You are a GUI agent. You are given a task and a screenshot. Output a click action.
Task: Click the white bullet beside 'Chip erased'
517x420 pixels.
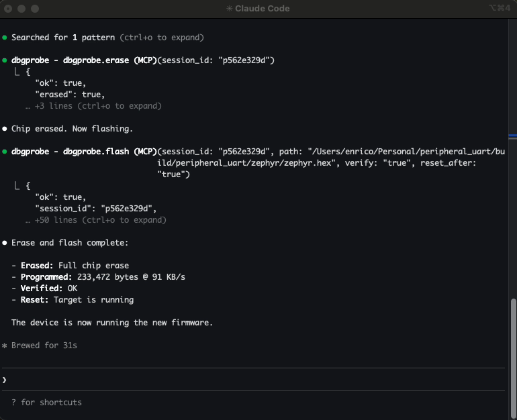tap(5, 129)
